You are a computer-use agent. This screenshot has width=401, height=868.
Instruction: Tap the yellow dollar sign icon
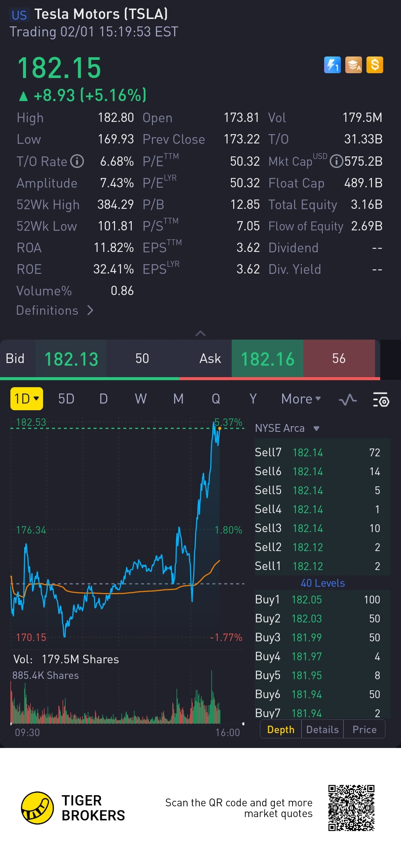(375, 65)
